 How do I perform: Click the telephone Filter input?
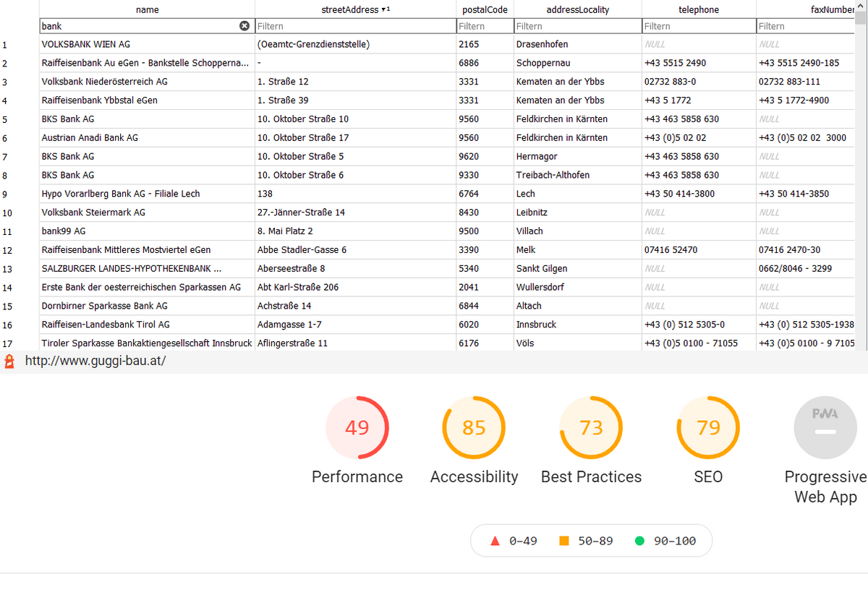tap(699, 26)
